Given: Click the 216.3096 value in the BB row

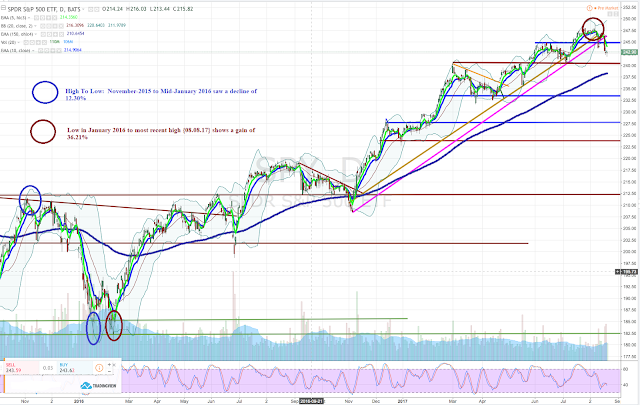Looking at the screenshot, I should (75, 25).
